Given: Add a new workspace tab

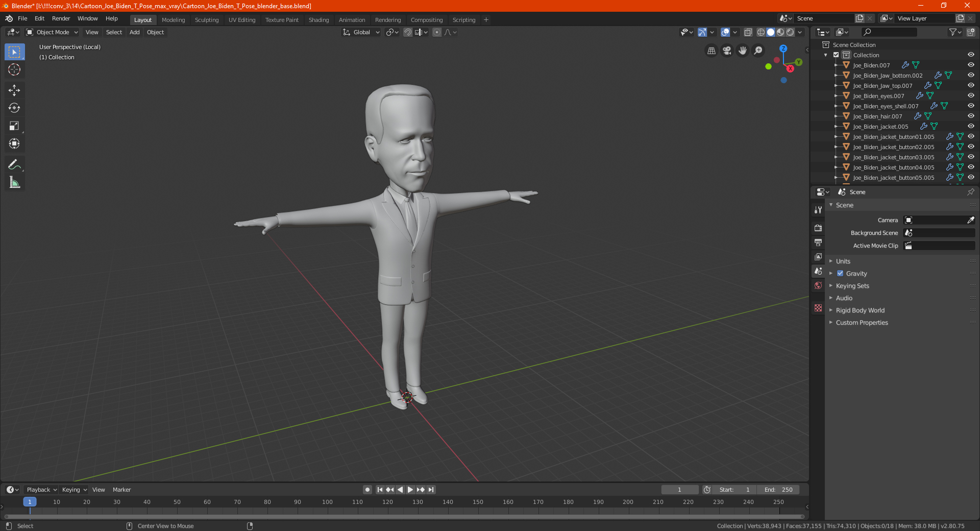Looking at the screenshot, I should 486,20.
